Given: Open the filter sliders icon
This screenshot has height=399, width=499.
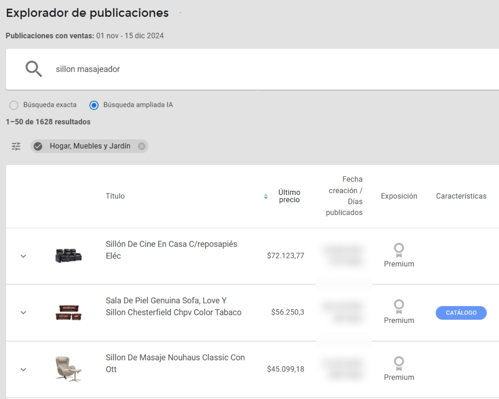Looking at the screenshot, I should click(x=16, y=146).
